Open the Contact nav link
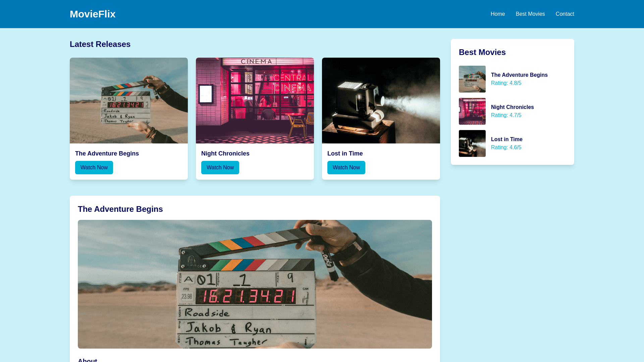This screenshot has width=644, height=362. tap(565, 14)
